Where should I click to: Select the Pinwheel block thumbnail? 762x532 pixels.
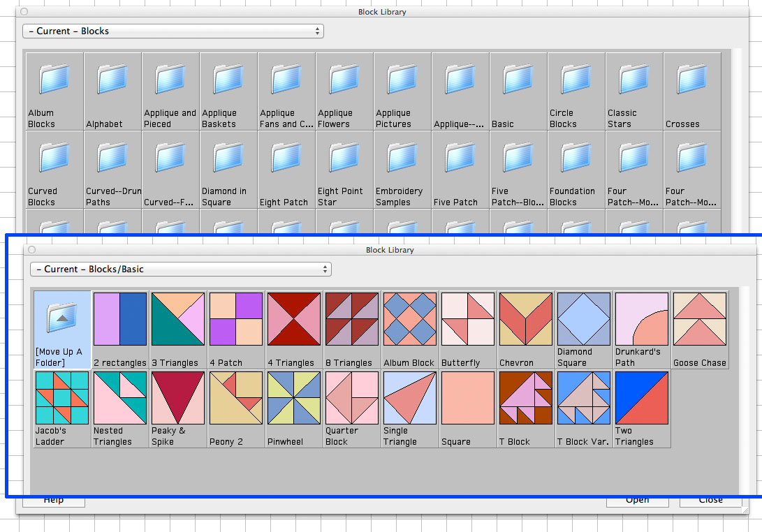tap(294, 399)
